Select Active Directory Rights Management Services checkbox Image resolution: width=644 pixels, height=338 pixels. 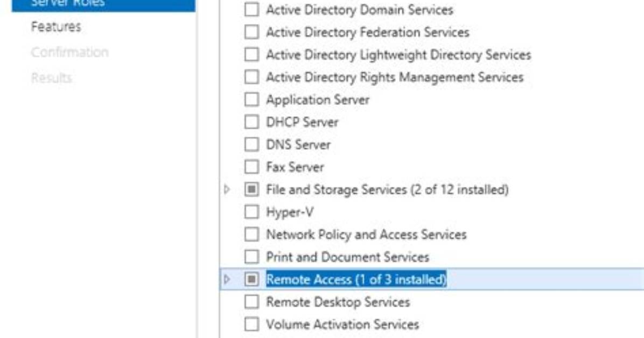[x=251, y=77]
